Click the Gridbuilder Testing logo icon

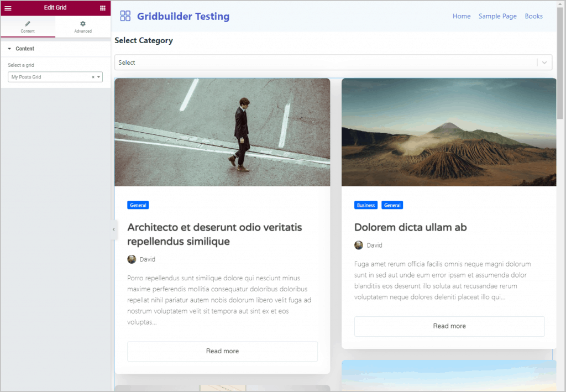[x=125, y=16]
